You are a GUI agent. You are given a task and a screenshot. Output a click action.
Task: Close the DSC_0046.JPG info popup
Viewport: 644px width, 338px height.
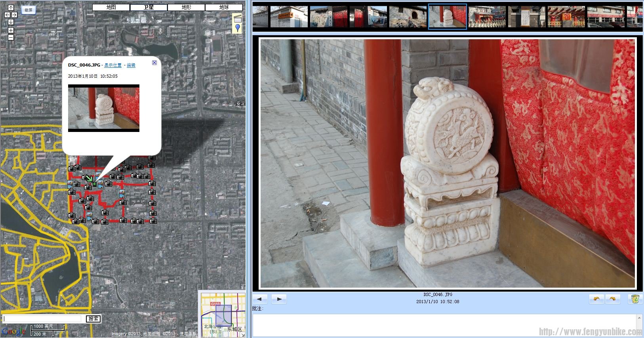pyautogui.click(x=154, y=63)
